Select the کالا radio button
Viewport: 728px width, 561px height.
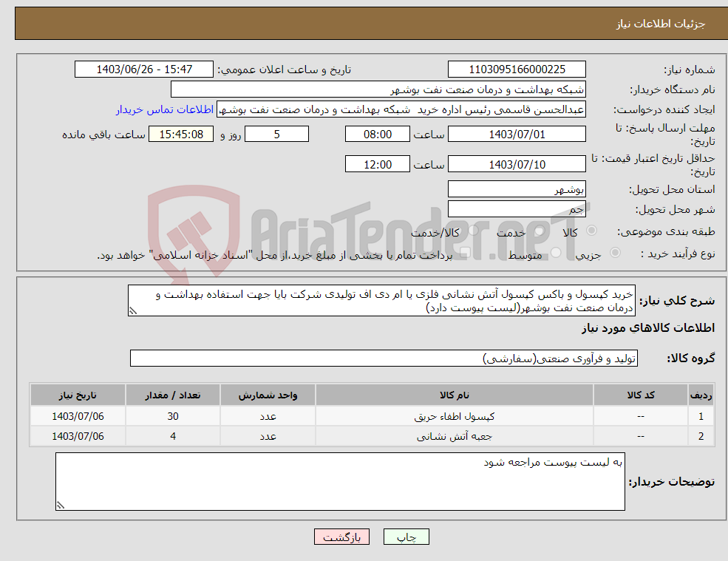point(591,231)
